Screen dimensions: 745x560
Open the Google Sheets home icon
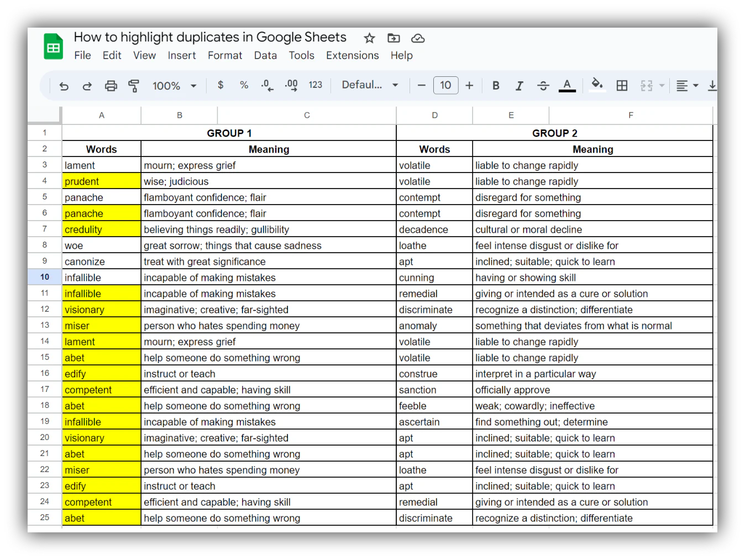coord(54,46)
